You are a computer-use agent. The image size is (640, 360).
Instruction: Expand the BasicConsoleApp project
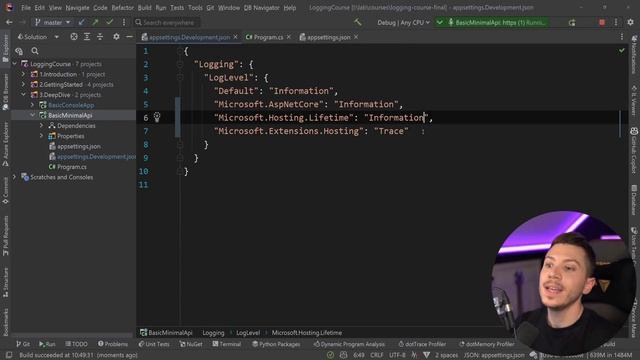pos(32,105)
